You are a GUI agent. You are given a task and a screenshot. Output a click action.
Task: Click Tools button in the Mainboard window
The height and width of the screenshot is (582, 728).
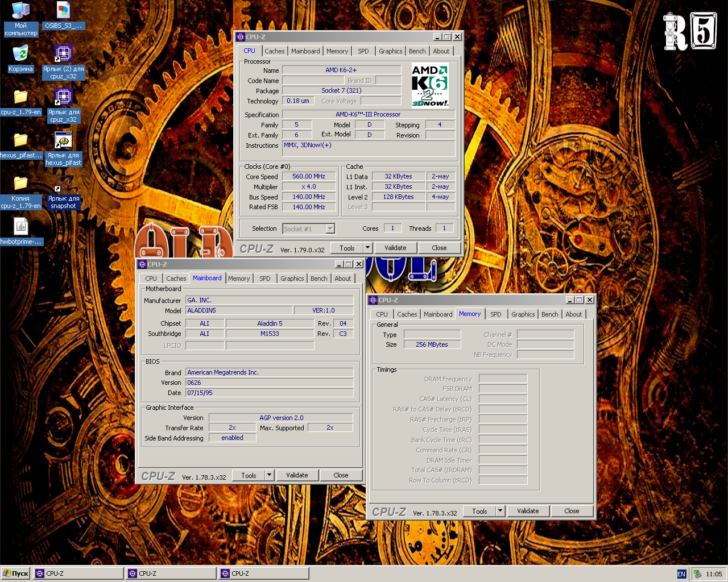pyautogui.click(x=249, y=475)
